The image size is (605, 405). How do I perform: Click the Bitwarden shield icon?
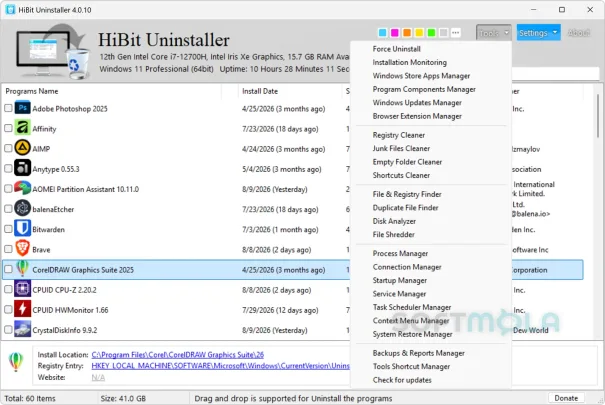pos(22,228)
